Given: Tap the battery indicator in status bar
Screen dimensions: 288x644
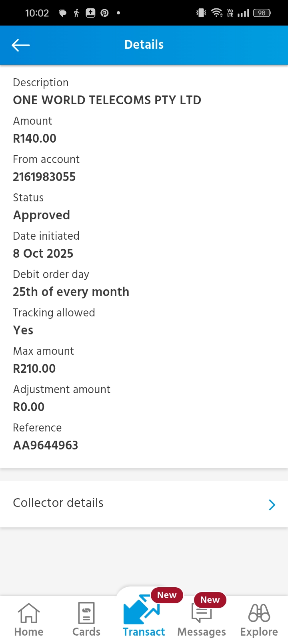Looking at the screenshot, I should click(x=262, y=13).
